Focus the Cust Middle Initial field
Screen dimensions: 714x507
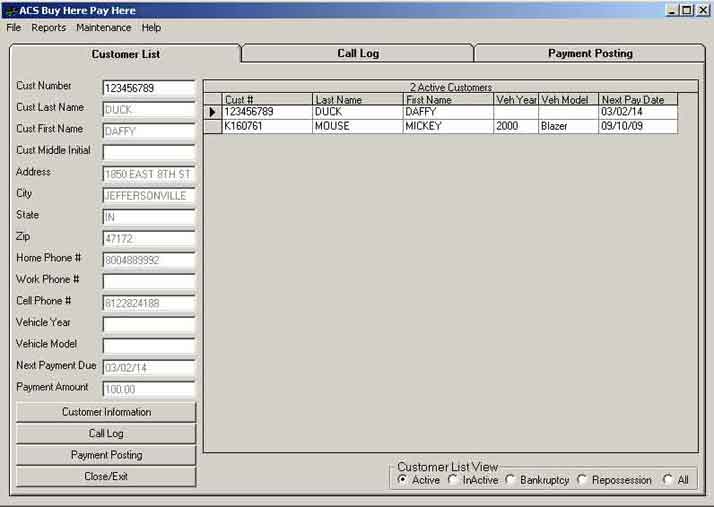149,153
